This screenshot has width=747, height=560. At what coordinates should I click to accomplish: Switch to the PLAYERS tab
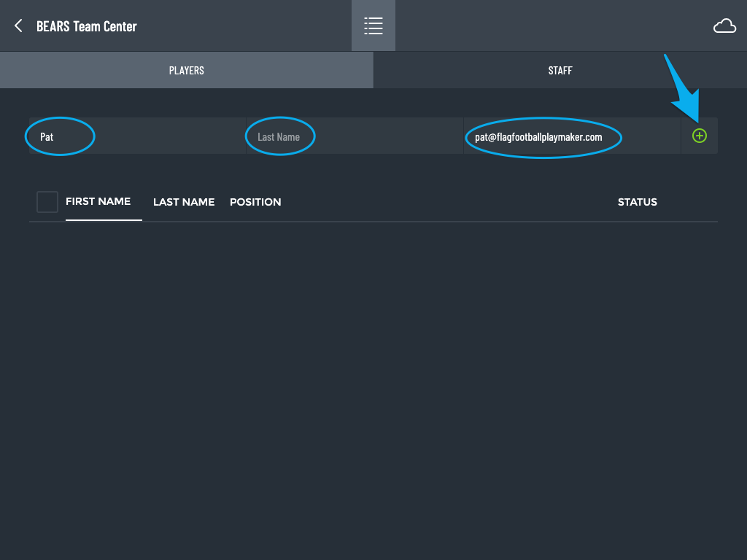pos(187,70)
